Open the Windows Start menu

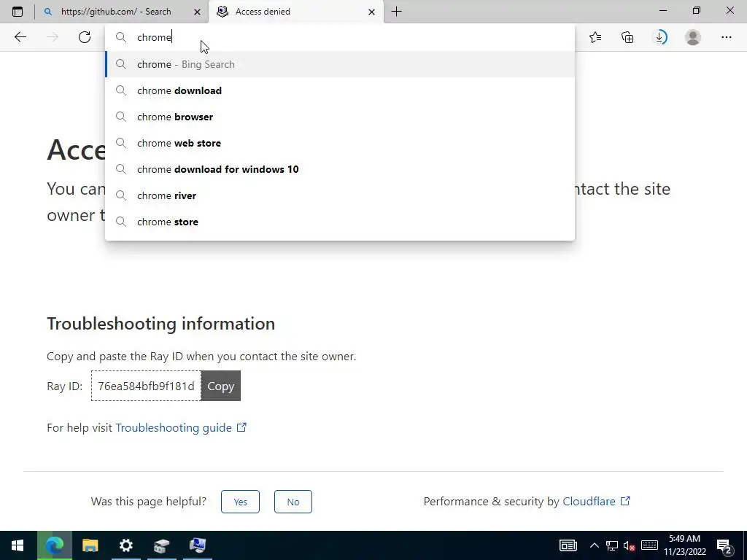click(x=18, y=545)
